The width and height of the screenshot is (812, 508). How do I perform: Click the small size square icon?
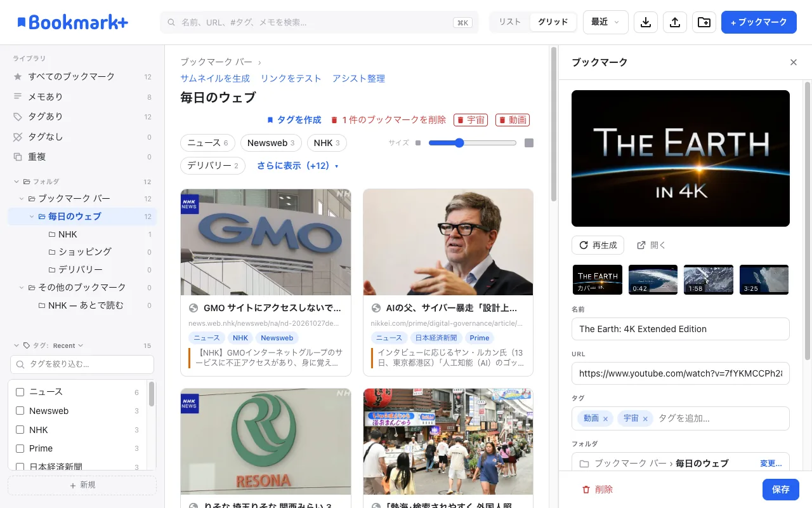click(418, 143)
